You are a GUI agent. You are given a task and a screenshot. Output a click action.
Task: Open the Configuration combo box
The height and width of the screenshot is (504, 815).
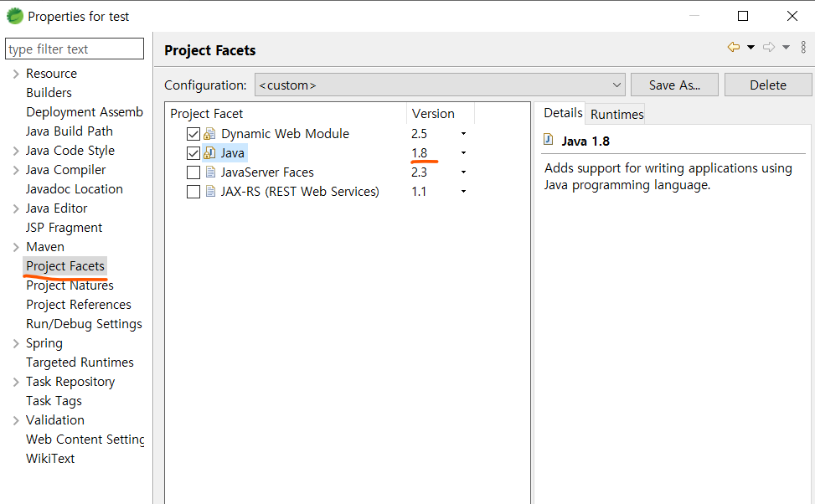coord(440,85)
